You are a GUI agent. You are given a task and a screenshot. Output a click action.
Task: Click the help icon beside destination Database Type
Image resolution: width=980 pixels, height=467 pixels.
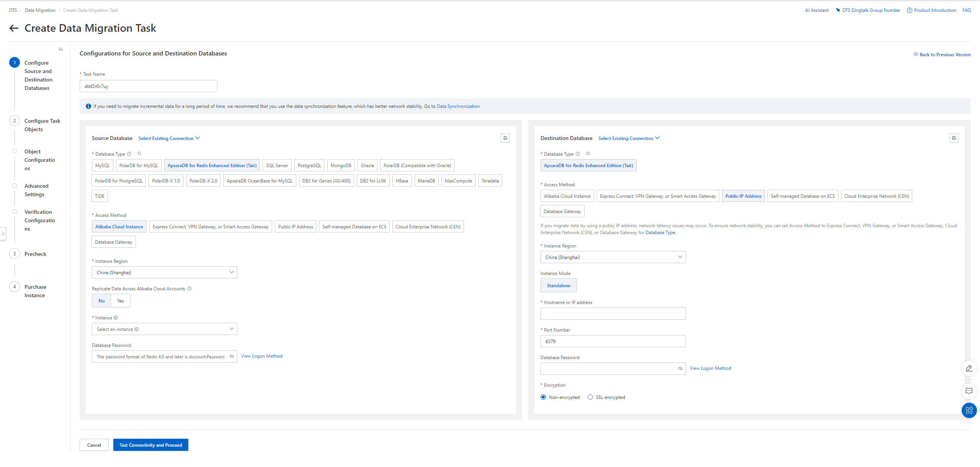pyautogui.click(x=578, y=154)
